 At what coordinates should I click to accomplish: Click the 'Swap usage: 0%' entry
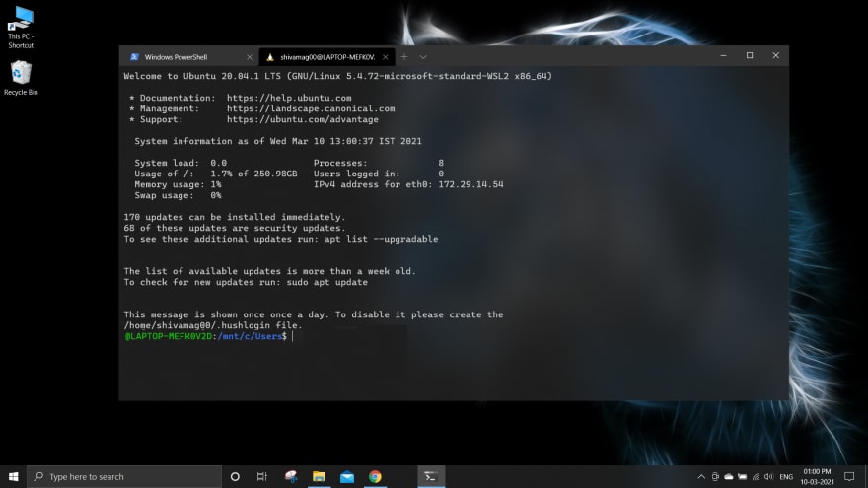pos(178,195)
